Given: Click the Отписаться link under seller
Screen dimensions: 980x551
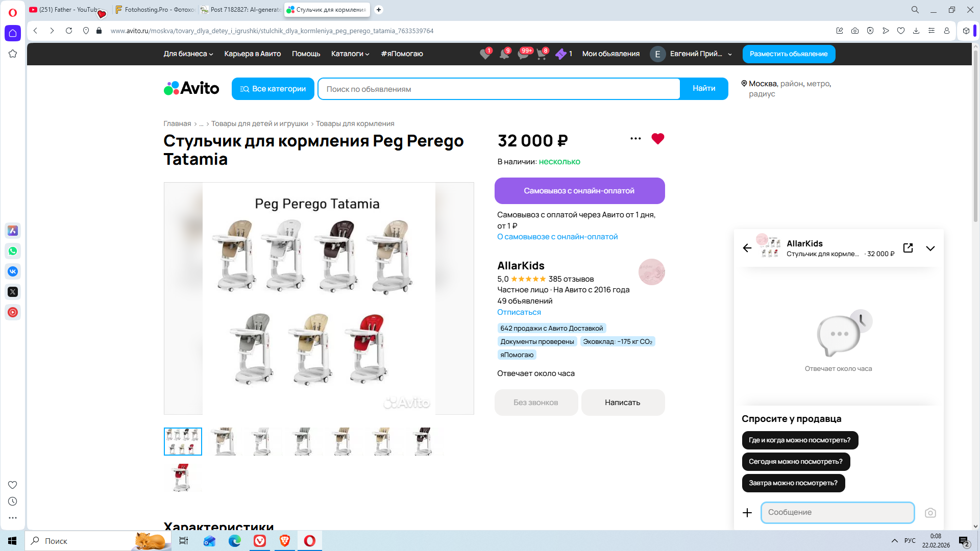Looking at the screenshot, I should pos(519,312).
